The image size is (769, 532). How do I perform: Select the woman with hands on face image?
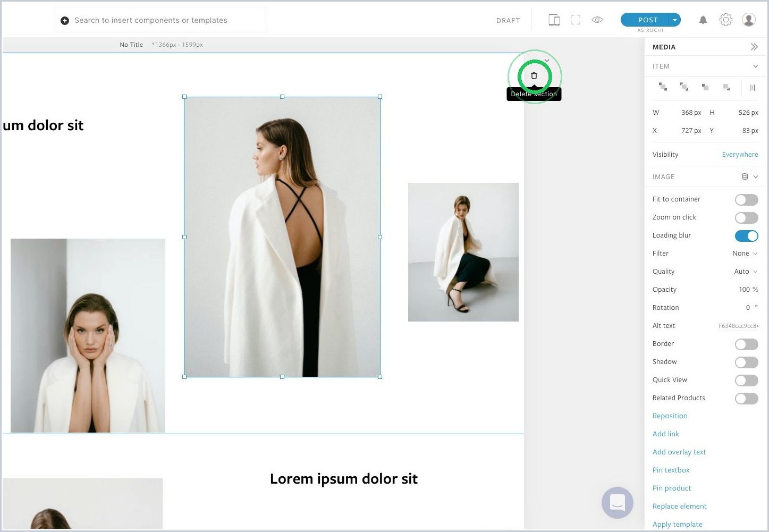click(88, 335)
